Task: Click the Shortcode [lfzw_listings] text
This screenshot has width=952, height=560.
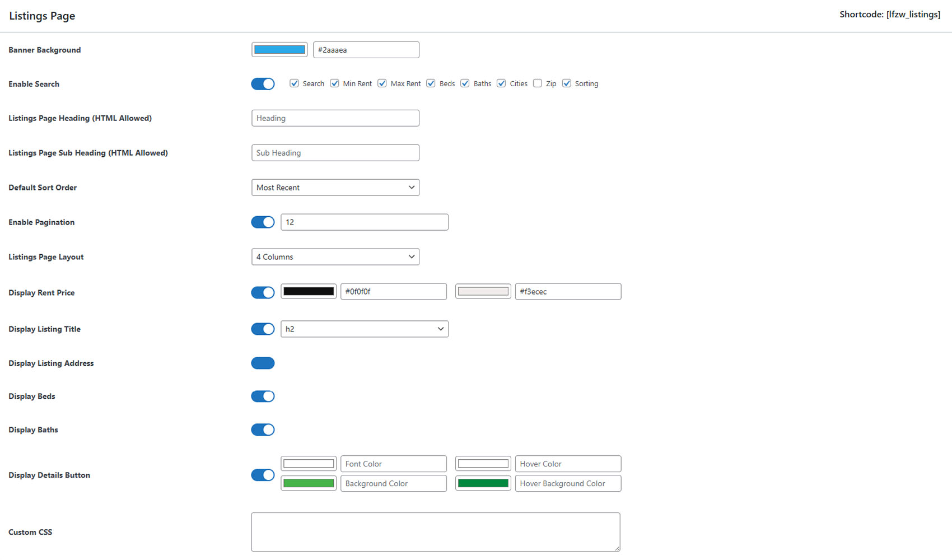Action: click(890, 15)
